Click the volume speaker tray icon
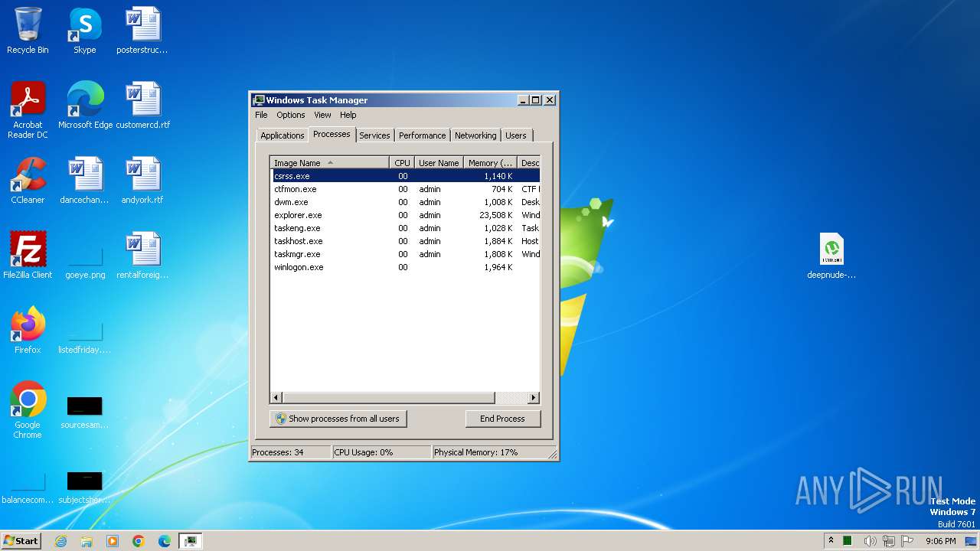This screenshot has height=551, width=980. click(x=871, y=541)
